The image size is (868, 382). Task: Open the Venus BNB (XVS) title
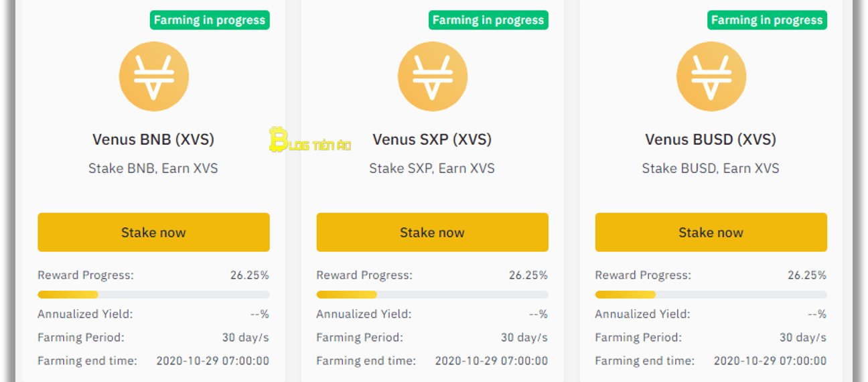(153, 139)
